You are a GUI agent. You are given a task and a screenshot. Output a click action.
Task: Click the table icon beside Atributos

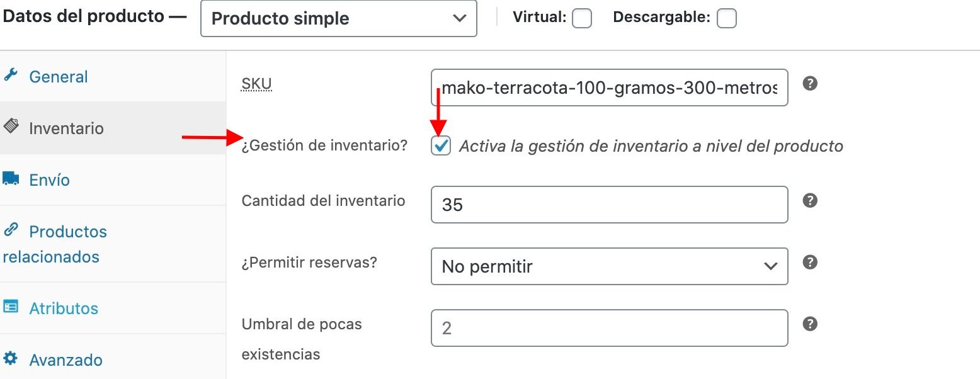coord(11,307)
